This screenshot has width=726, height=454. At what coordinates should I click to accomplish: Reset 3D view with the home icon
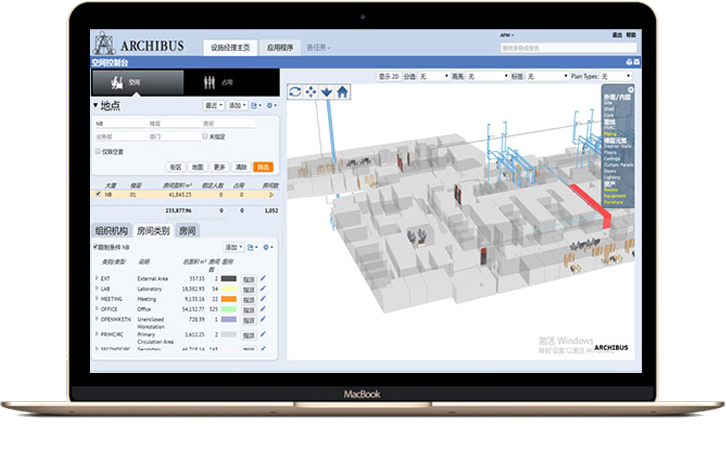(x=342, y=92)
